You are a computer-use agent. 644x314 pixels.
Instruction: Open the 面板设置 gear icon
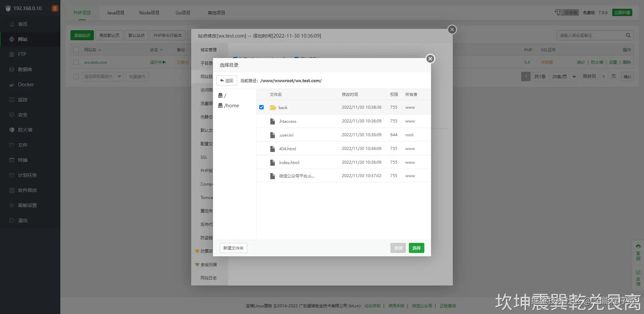(x=12, y=205)
